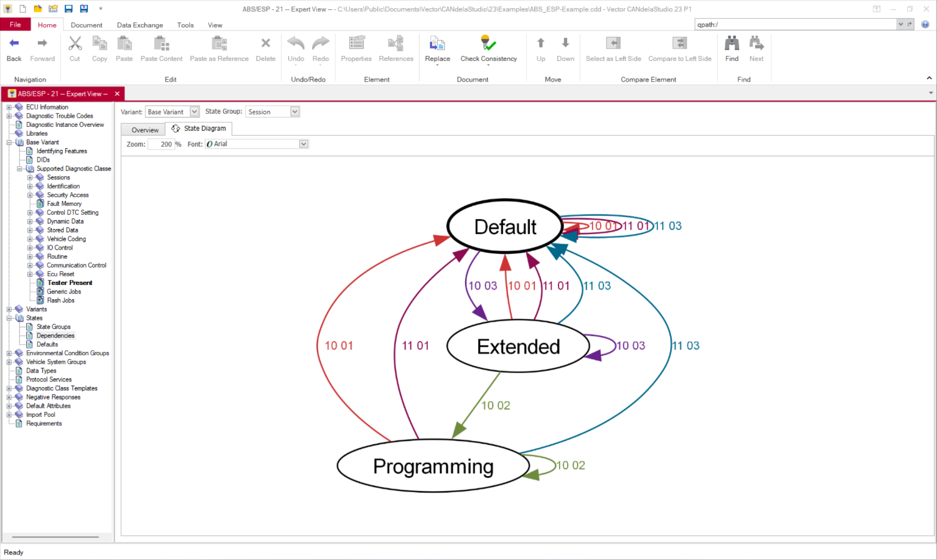The image size is (937, 560).
Task: Click Paste Content icon
Action: tap(161, 43)
